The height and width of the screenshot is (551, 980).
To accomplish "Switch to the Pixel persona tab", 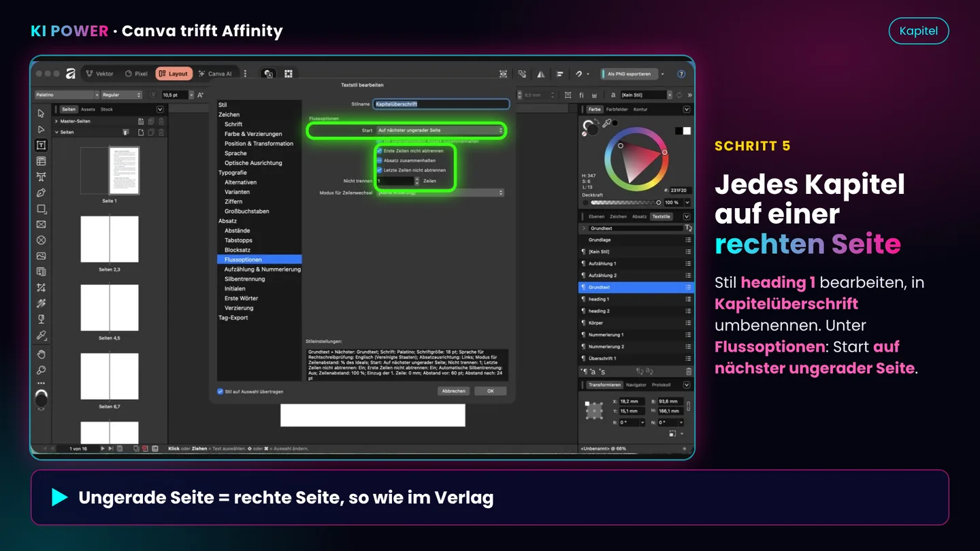I will click(136, 73).
